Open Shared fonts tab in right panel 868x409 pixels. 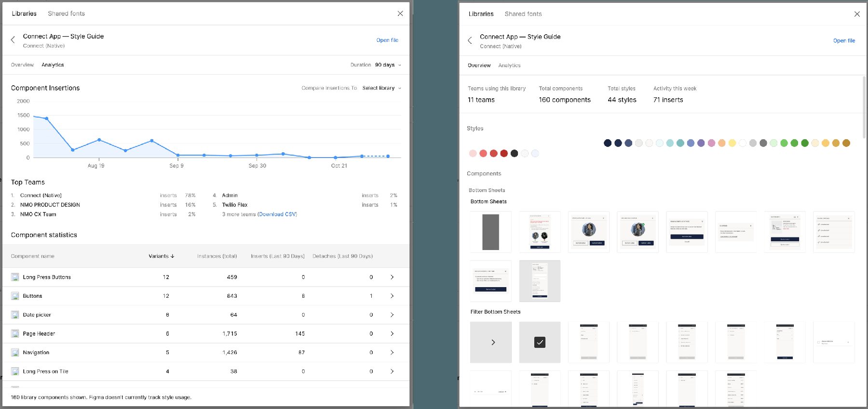(523, 14)
